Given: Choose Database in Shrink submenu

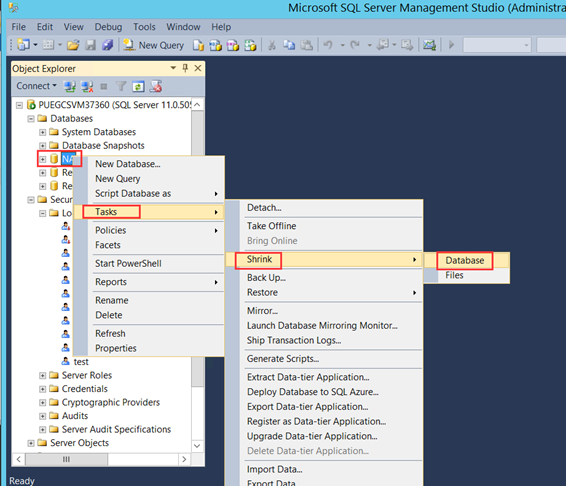Looking at the screenshot, I should [x=467, y=260].
